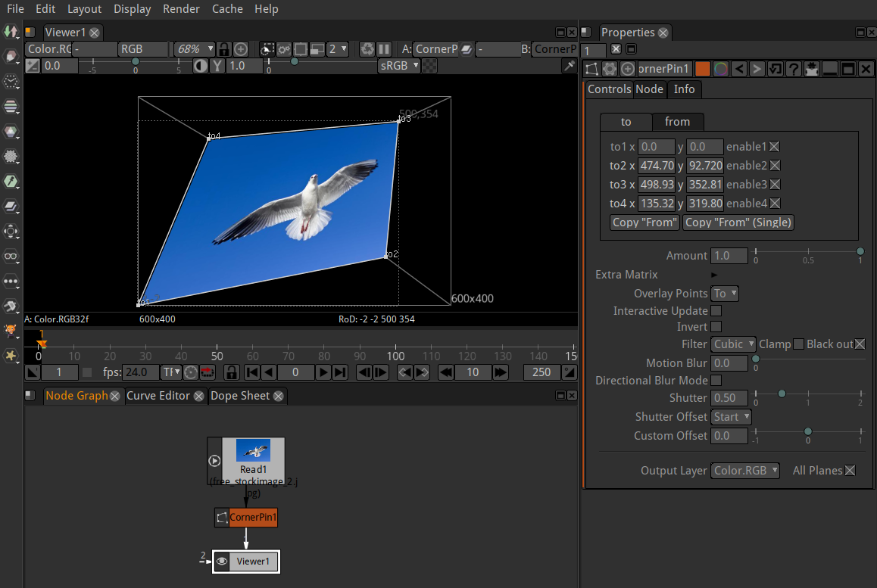Toggle the Clamp checkbox
This screenshot has height=588, width=877.
point(799,344)
